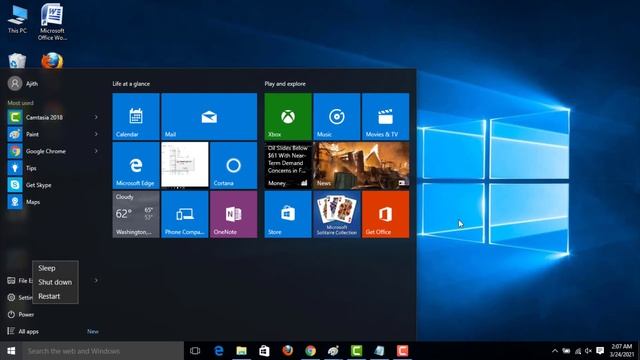Open File Explorer entry in Start menu
The image size is (640, 360).
pyautogui.click(x=19, y=280)
